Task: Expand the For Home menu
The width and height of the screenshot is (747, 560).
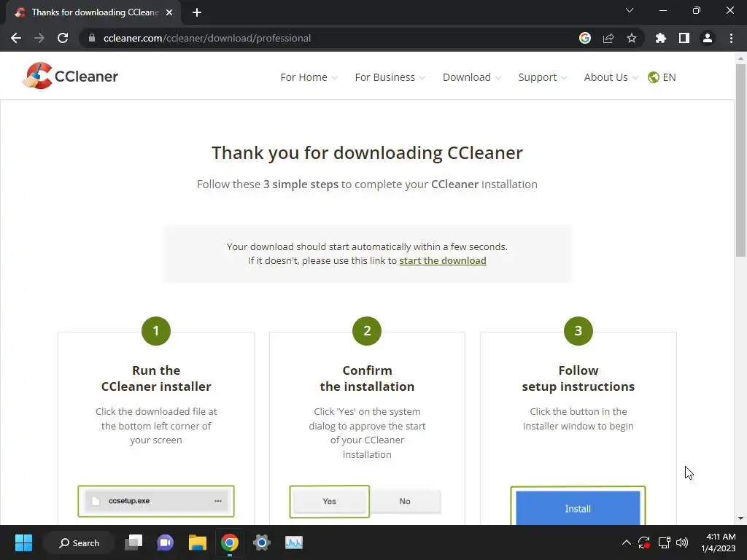Action: coord(309,77)
